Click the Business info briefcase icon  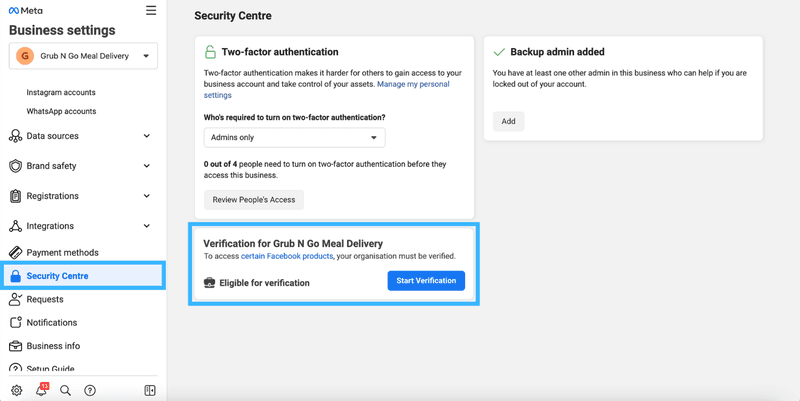(16, 346)
